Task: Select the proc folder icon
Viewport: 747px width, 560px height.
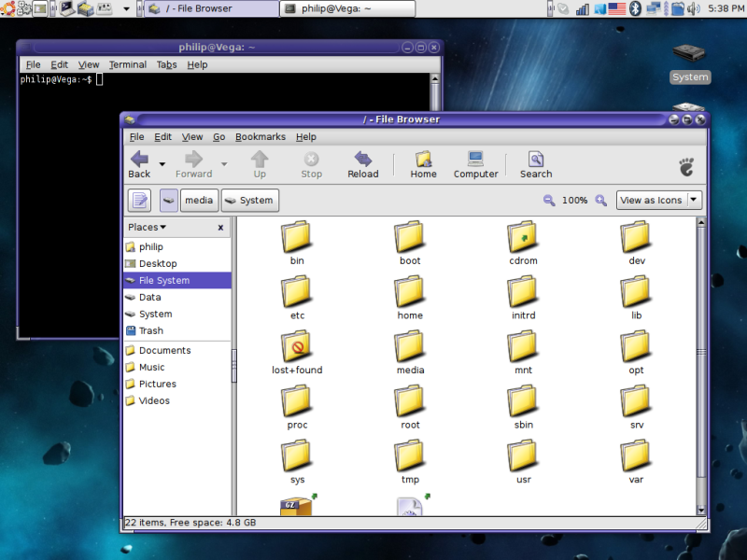Action: click(296, 400)
